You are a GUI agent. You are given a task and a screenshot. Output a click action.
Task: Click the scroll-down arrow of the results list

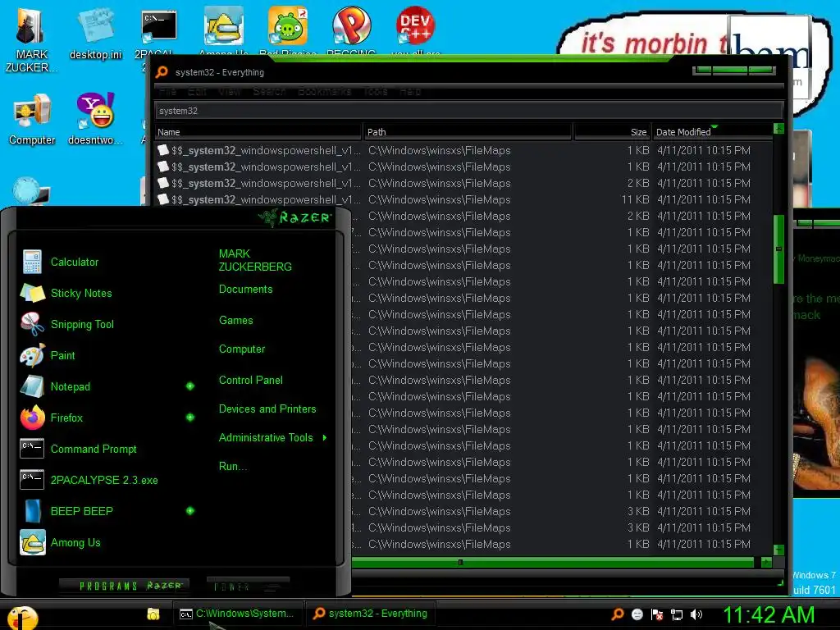[779, 550]
